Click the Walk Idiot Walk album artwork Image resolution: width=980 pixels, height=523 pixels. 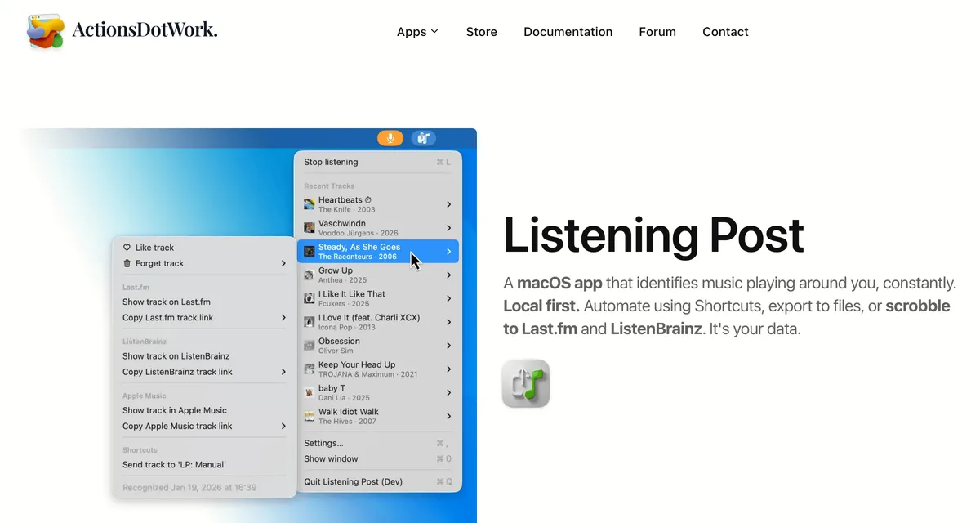(310, 417)
